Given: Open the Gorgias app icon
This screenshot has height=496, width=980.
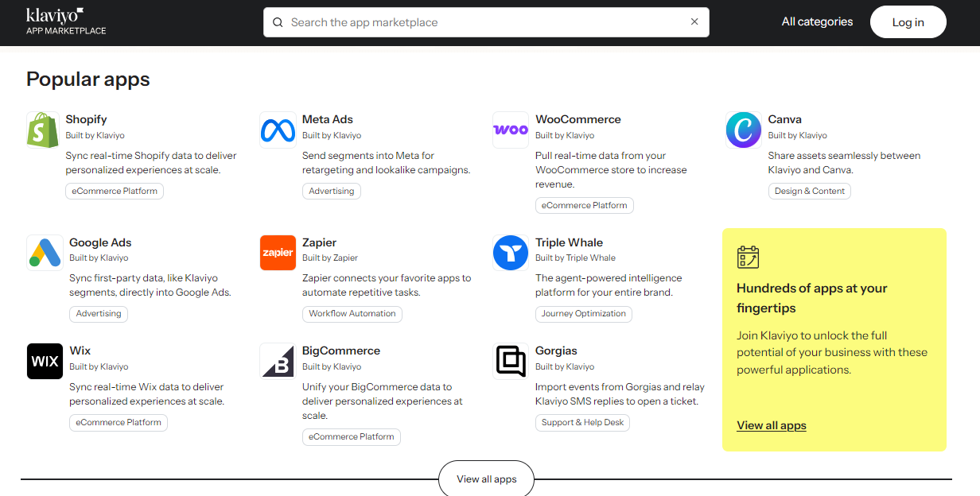Looking at the screenshot, I should point(511,361).
